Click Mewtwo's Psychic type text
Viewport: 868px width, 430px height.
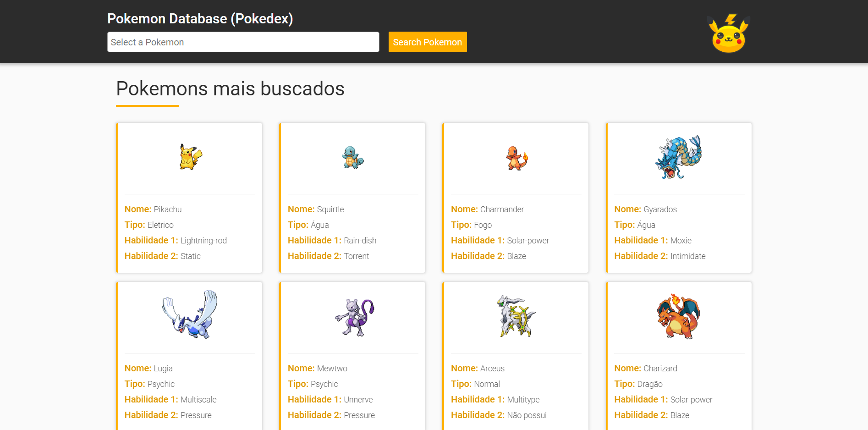point(324,384)
